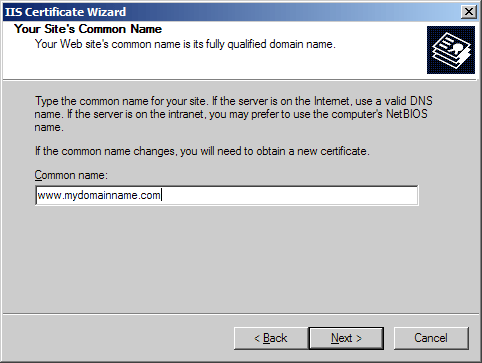
Task: Click the IIS Certificate Wizard title bar
Action: [x=230, y=12]
